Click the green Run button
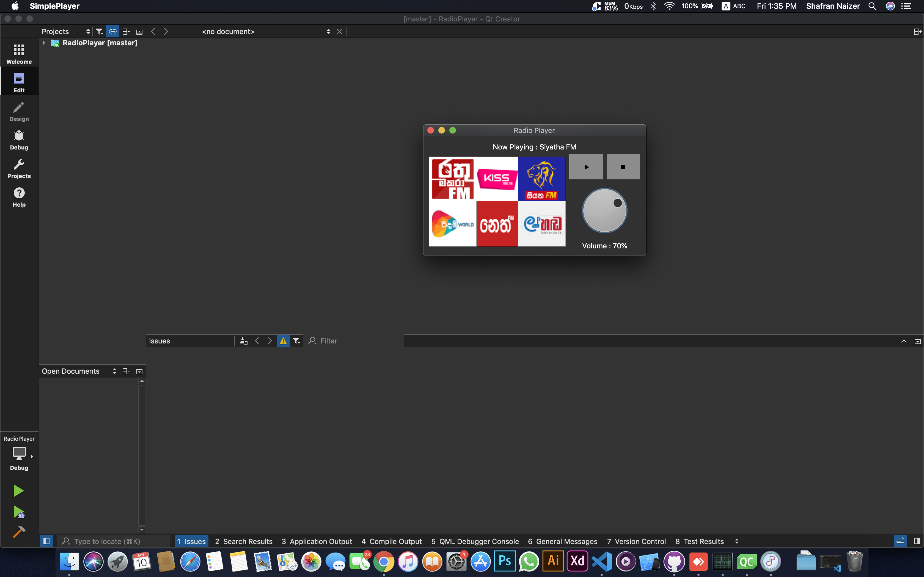 click(x=18, y=490)
